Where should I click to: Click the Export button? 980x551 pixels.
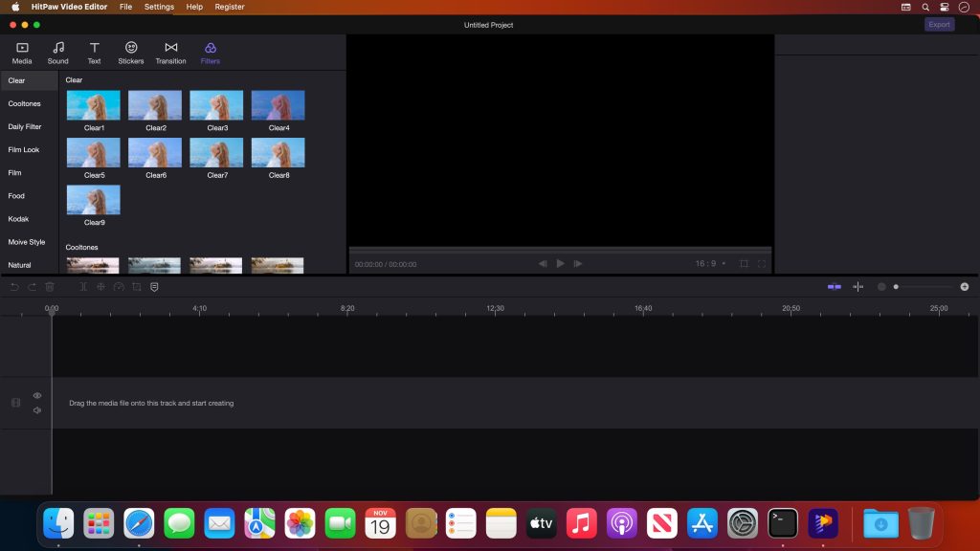click(939, 23)
